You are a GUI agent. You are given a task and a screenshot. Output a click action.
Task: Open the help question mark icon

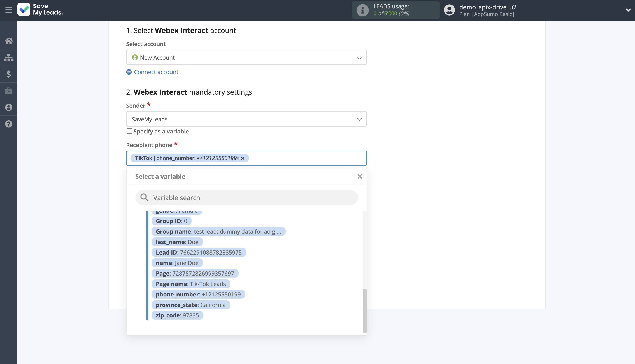tap(9, 124)
